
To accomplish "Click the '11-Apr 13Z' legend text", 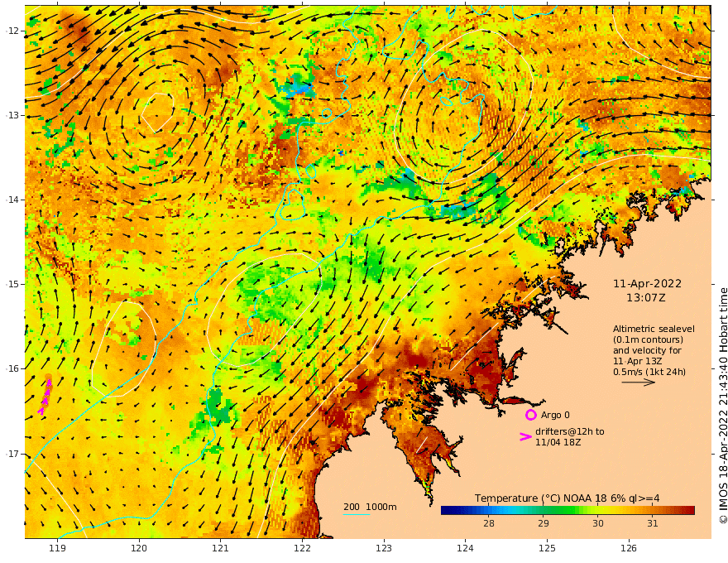I will pyautogui.click(x=638, y=361).
